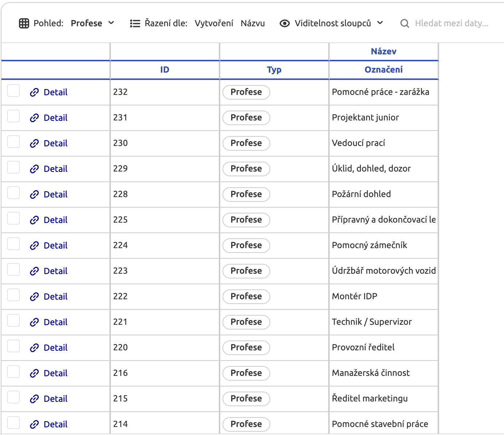Sort by Názvu
The width and height of the screenshot is (504, 435).
(x=253, y=23)
